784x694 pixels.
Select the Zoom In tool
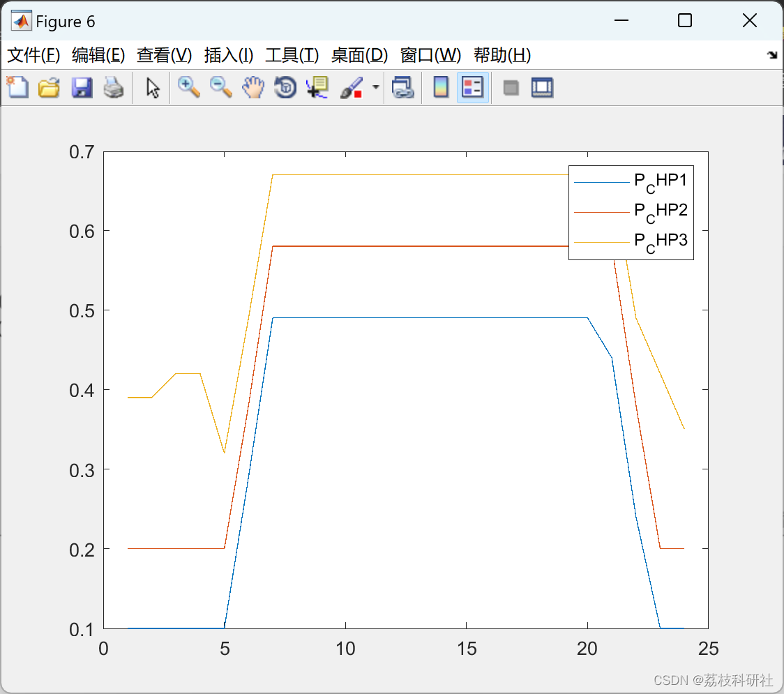point(188,87)
